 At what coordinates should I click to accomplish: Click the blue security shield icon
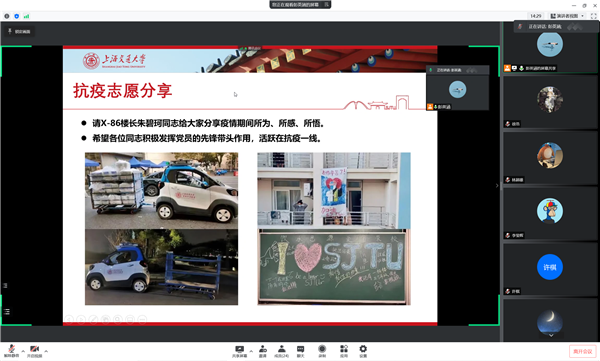point(16,16)
